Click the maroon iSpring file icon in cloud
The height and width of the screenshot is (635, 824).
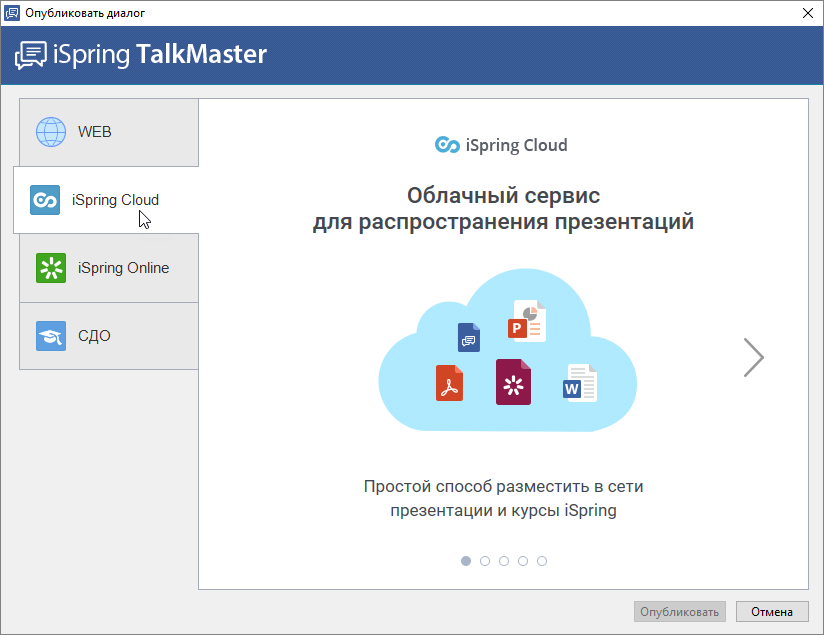click(x=513, y=382)
